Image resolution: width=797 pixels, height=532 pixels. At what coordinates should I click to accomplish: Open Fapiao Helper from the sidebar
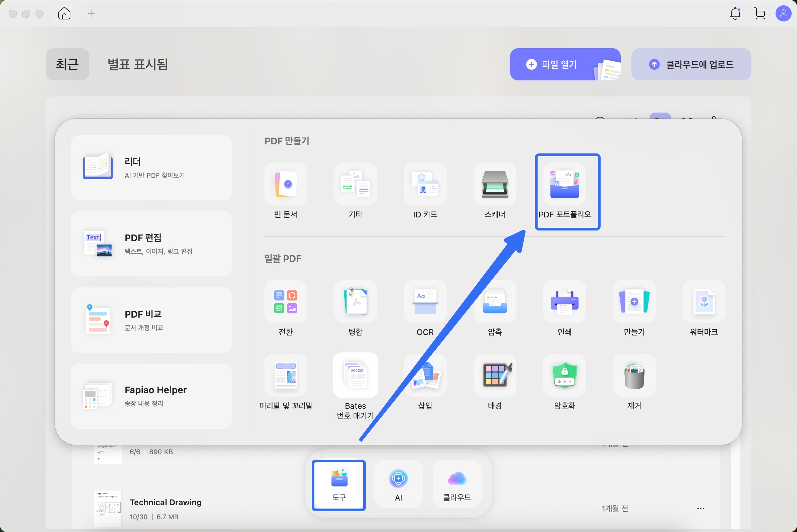point(151,396)
